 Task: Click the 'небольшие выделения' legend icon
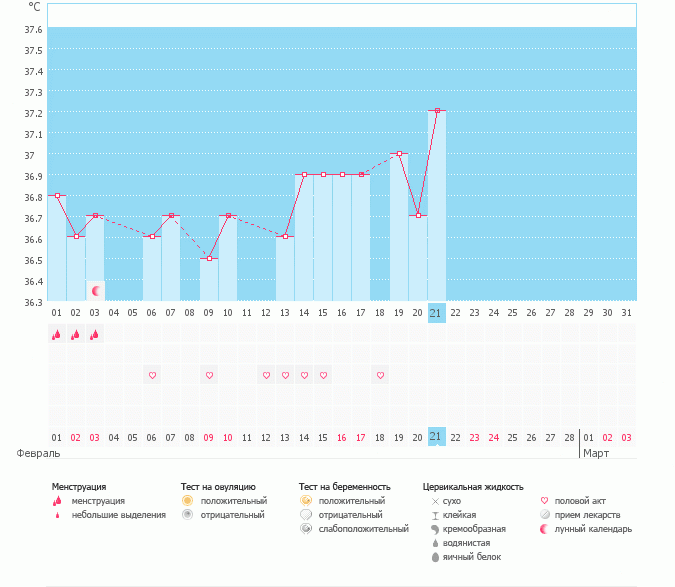coord(57,515)
